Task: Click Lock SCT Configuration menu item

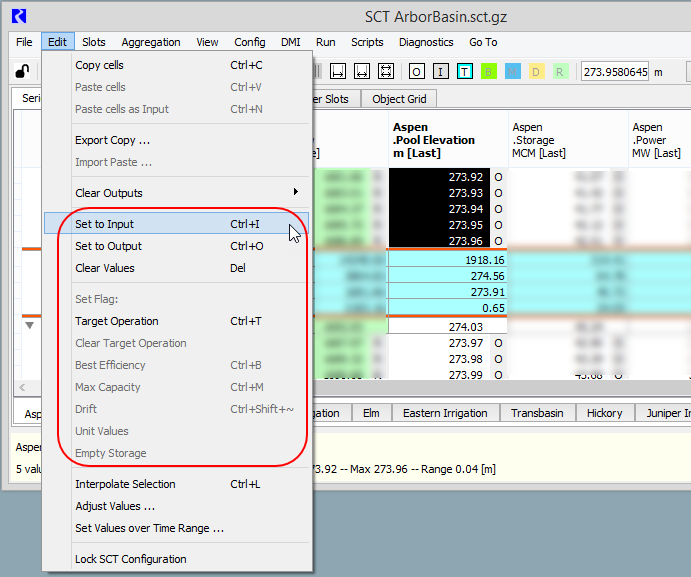Action: 131,559
